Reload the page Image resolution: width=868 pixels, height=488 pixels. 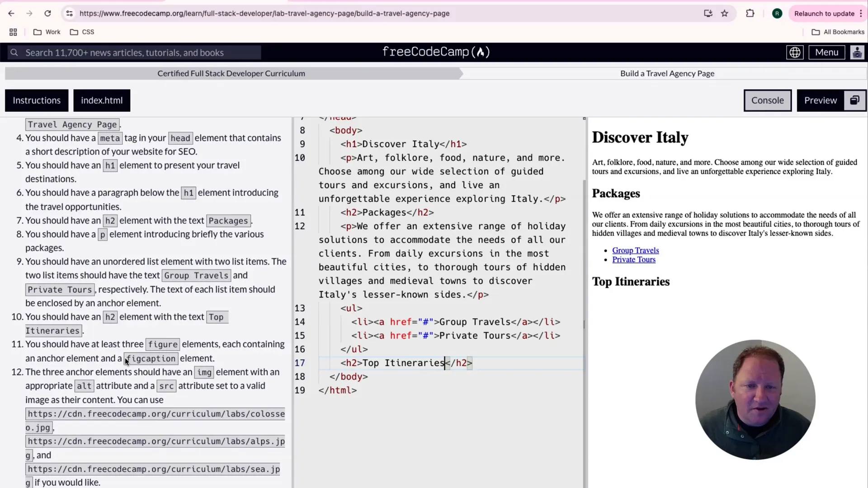point(47,14)
